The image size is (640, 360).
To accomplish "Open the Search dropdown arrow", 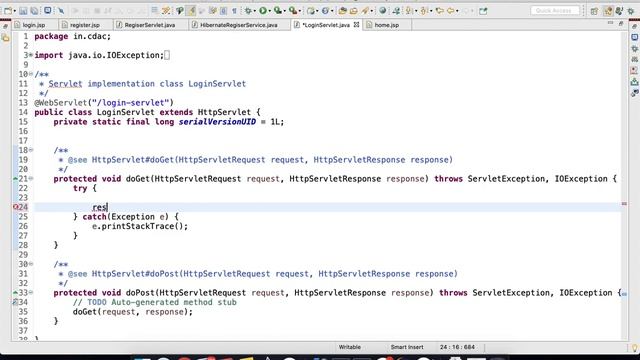I will pos(371,11).
